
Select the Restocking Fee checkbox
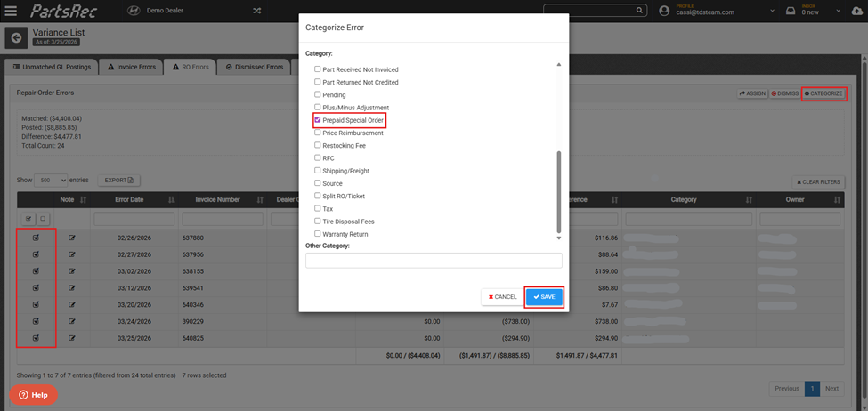point(317,146)
